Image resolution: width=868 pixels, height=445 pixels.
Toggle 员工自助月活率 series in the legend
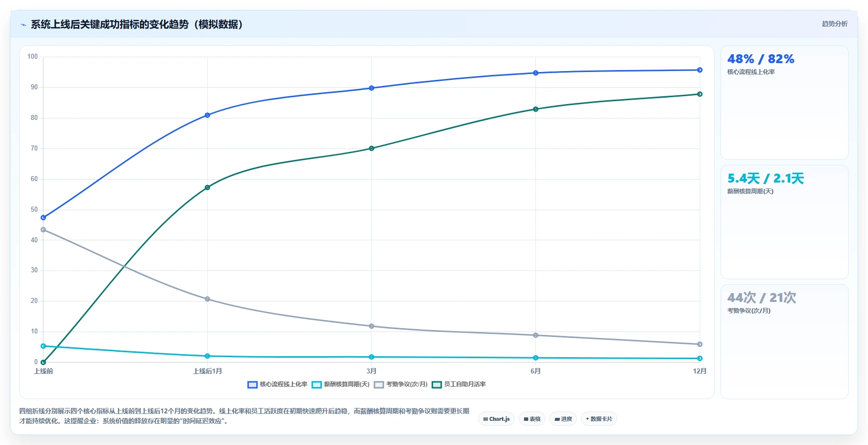tap(459, 384)
